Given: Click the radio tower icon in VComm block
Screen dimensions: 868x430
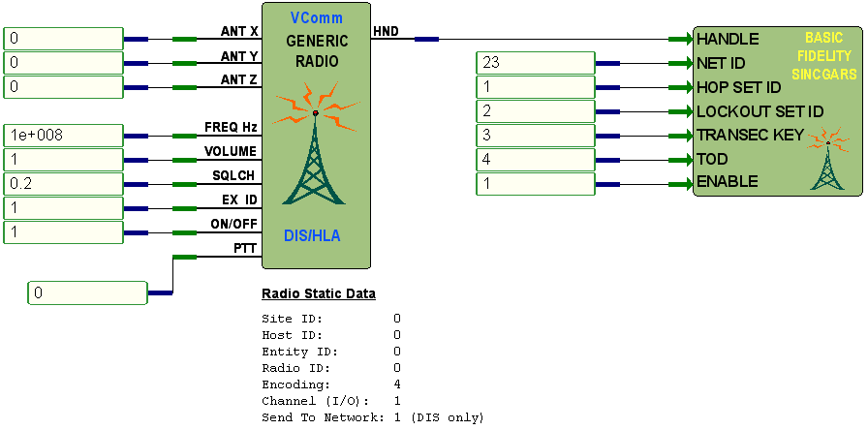Looking at the screenshot, I should pos(317,145).
